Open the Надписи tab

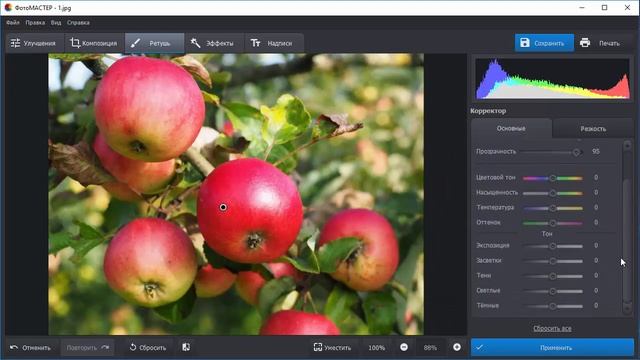273,43
